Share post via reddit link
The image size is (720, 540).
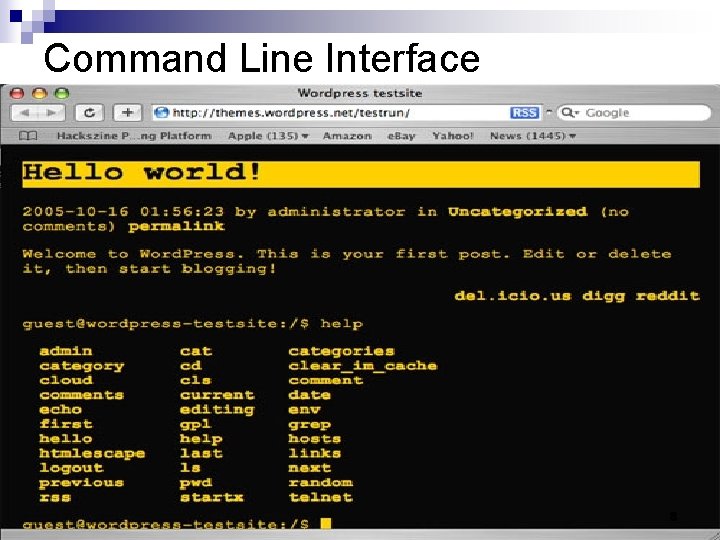(668, 296)
